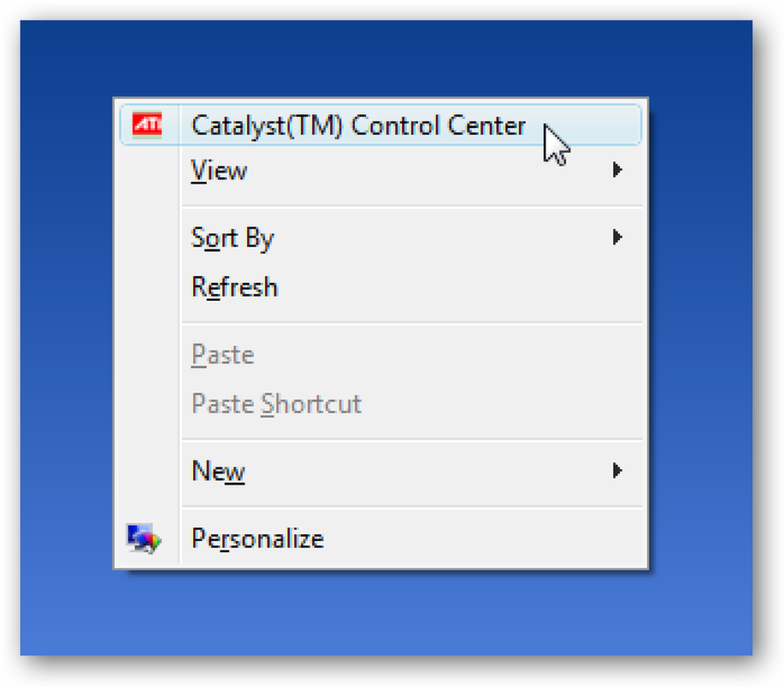Click empty icon gutter beside Refresh
The height and width of the screenshot is (687, 784).
click(147, 287)
